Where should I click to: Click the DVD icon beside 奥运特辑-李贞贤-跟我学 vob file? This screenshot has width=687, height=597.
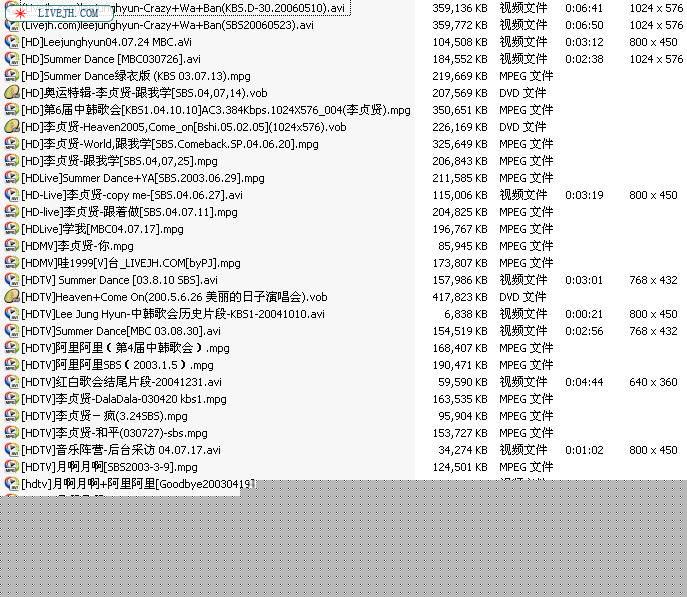pyautogui.click(x=12, y=93)
